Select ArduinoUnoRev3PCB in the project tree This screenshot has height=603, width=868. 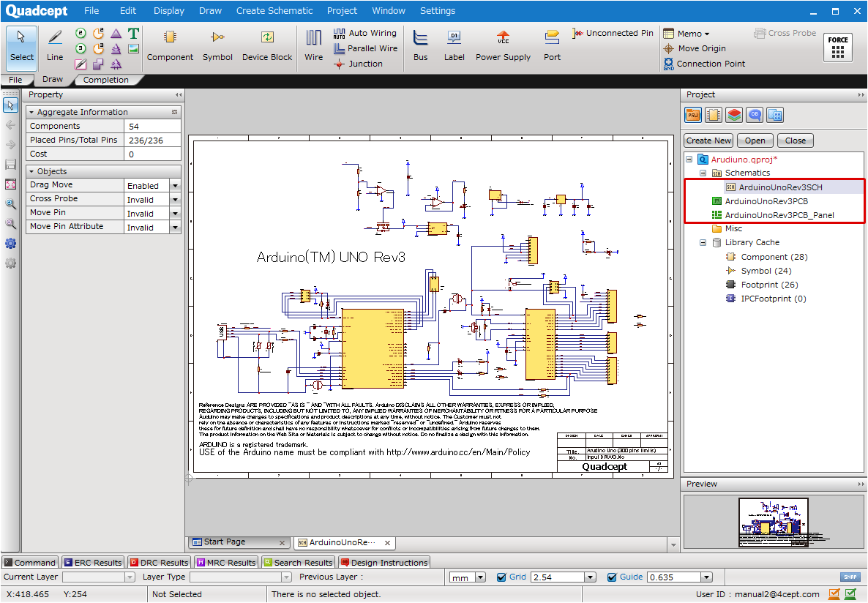pos(766,201)
